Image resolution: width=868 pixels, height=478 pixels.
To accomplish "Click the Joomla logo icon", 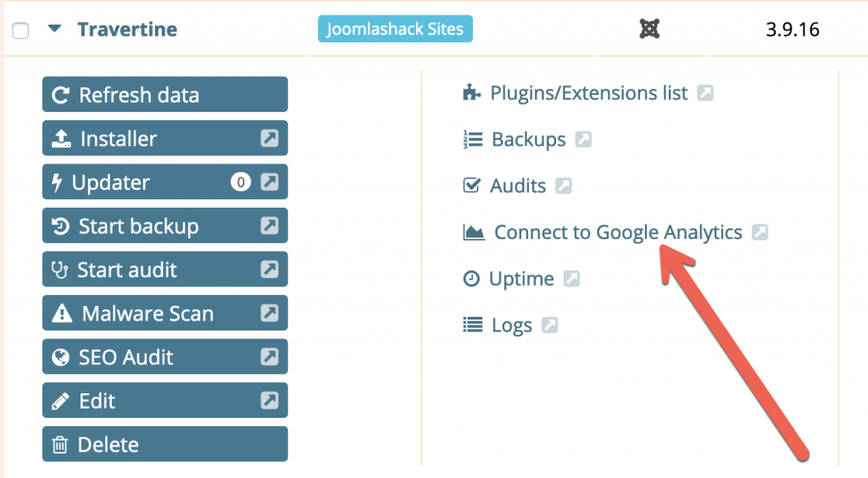I will coord(649,28).
